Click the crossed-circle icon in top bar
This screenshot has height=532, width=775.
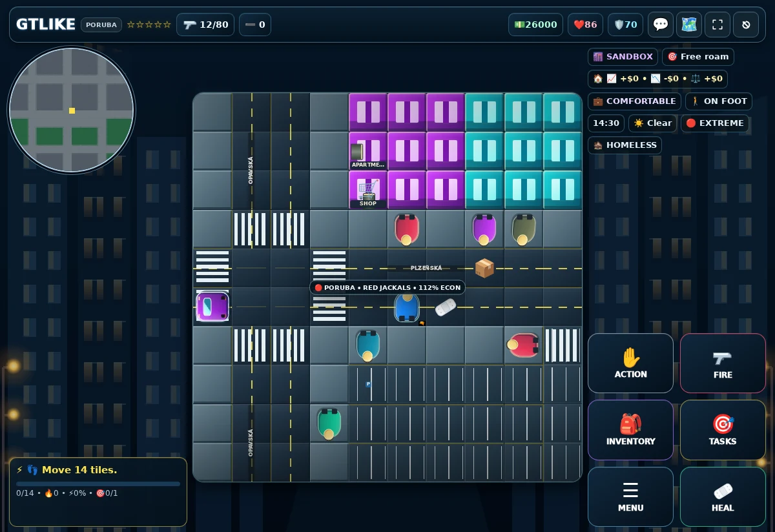click(746, 25)
